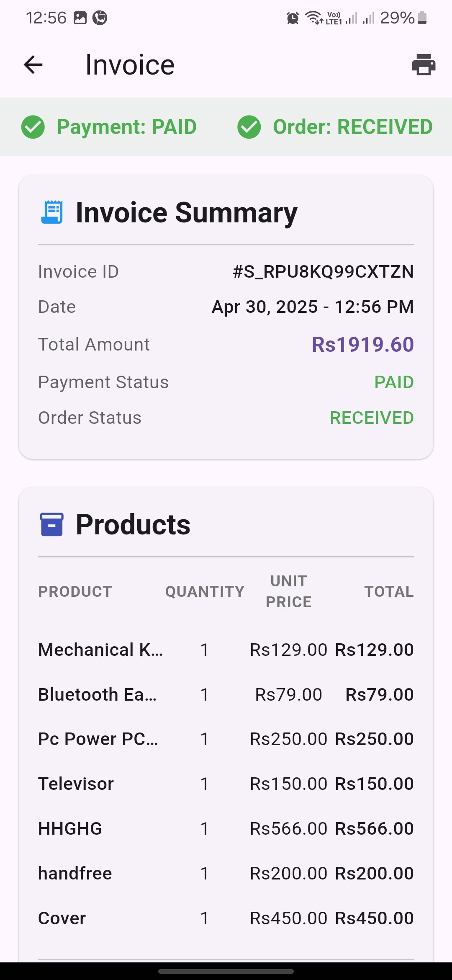Tap the print invoice icon
Image resolution: width=452 pixels, height=980 pixels.
(424, 65)
